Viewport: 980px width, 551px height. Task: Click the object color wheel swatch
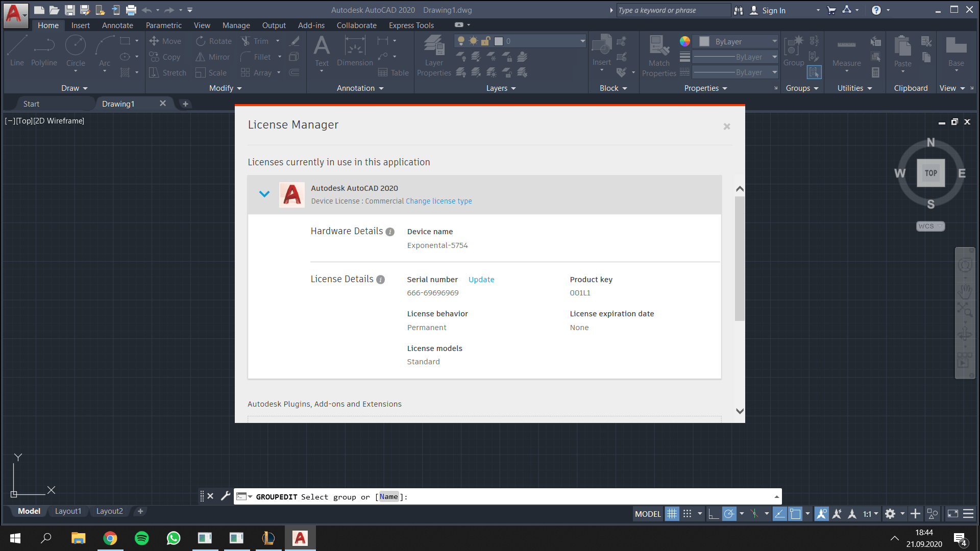(x=684, y=41)
